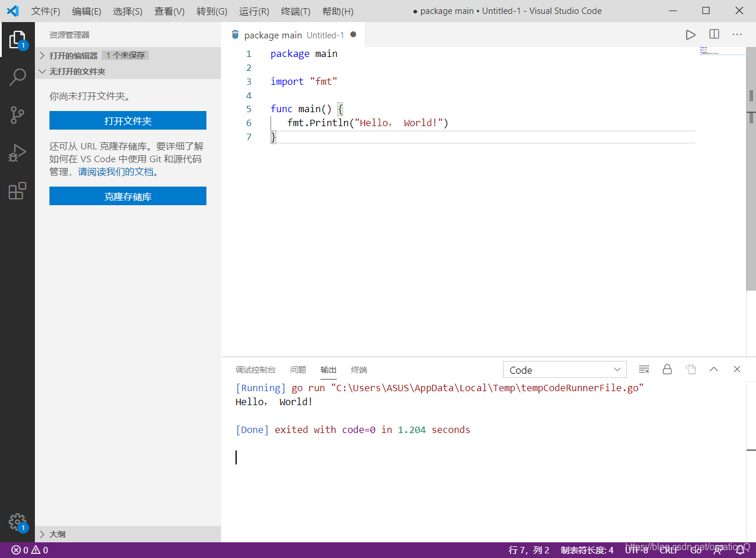Change UTF-8 file encoding
This screenshot has height=558, width=756.
(x=637, y=550)
